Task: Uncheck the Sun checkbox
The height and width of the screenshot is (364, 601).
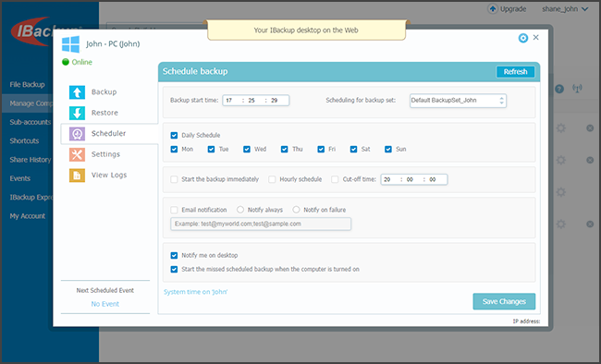Action: [388, 149]
